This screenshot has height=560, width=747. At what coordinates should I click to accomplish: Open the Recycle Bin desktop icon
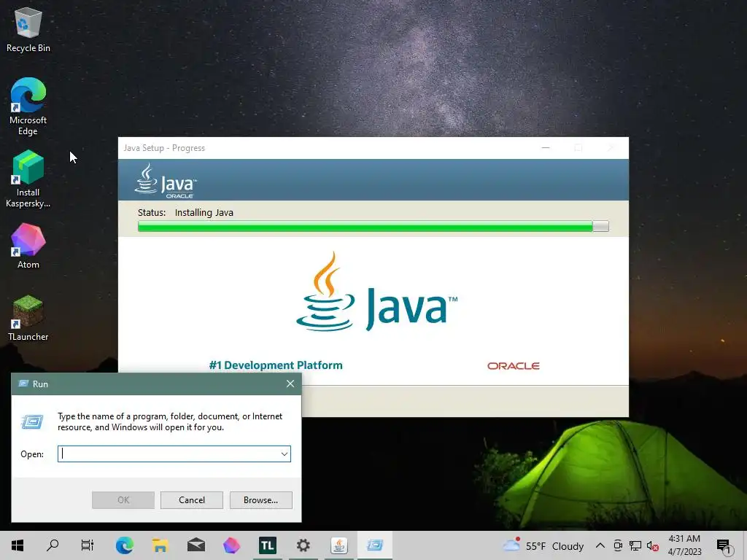pos(28,29)
